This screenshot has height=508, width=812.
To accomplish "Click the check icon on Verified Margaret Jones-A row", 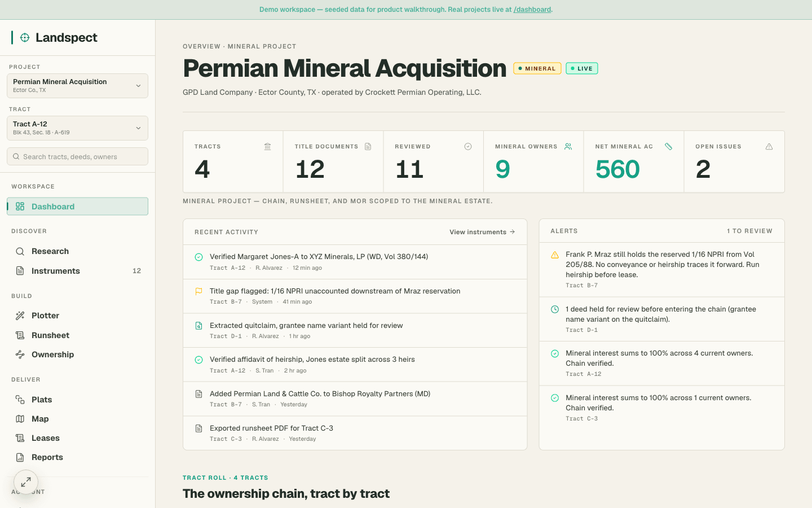I will pos(198,257).
